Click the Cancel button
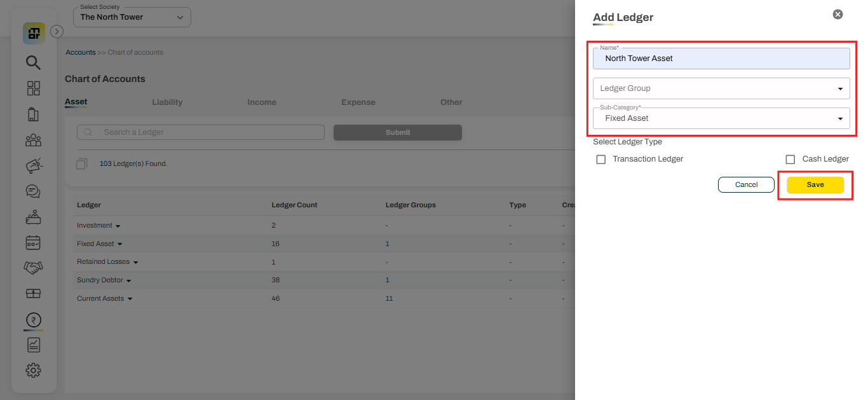The image size is (868, 400). coord(746,185)
